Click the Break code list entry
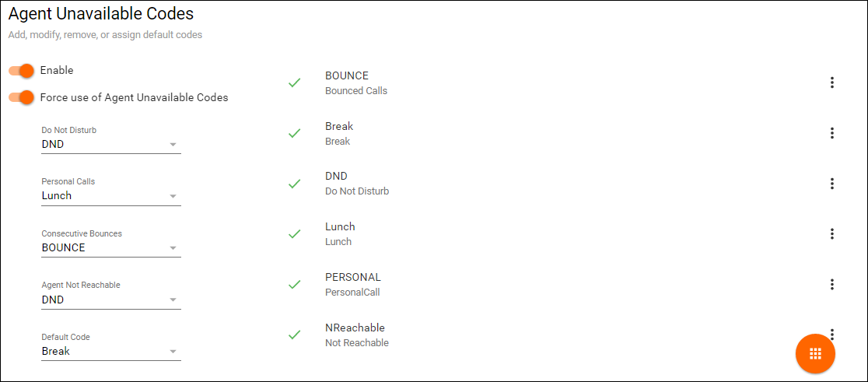The image size is (868, 382). 339,133
